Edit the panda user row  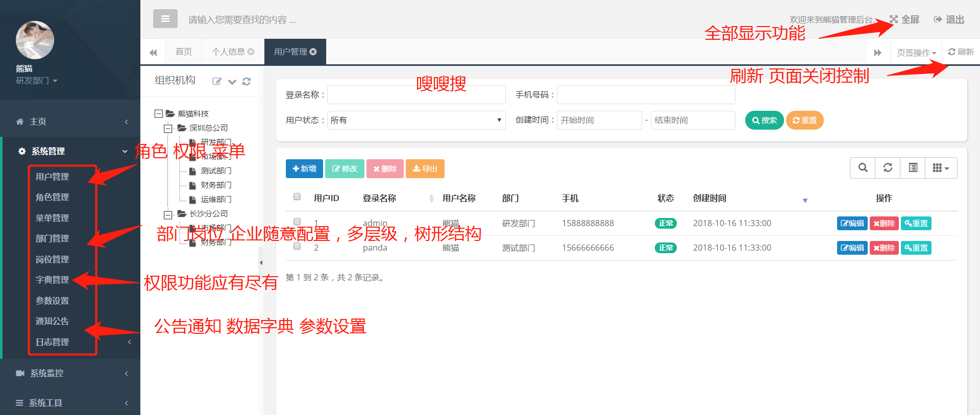[x=852, y=248]
